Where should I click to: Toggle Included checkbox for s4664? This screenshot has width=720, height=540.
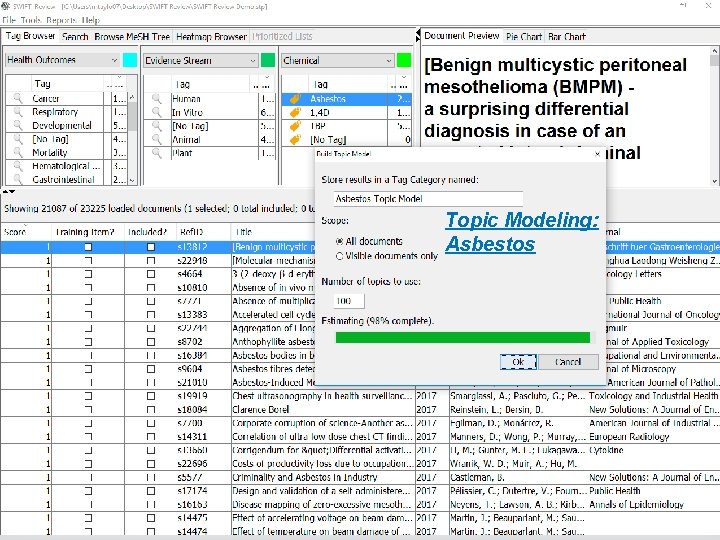coord(151,274)
